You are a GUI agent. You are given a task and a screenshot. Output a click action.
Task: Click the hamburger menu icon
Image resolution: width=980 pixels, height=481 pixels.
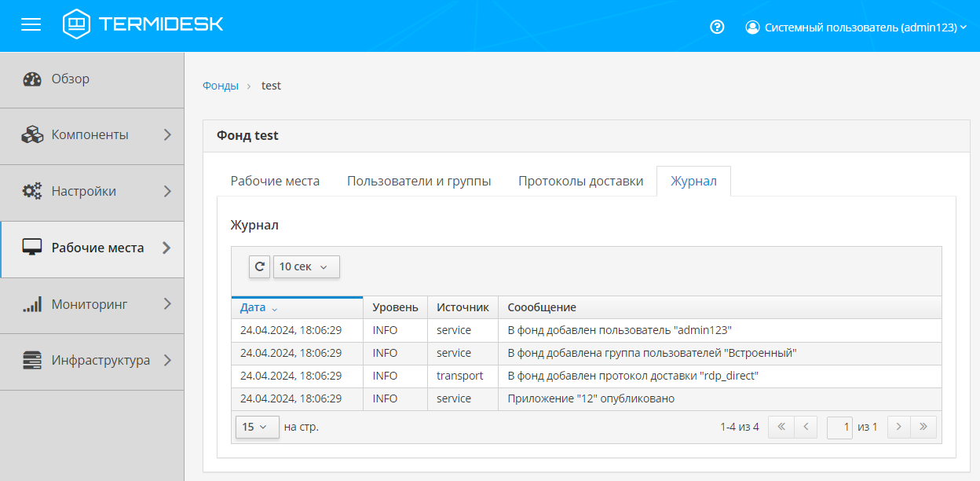tap(31, 25)
